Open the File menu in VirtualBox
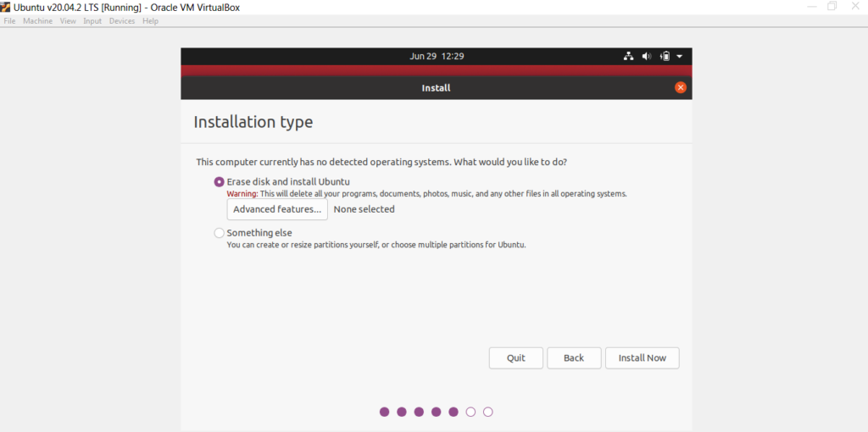868x432 pixels. click(10, 21)
